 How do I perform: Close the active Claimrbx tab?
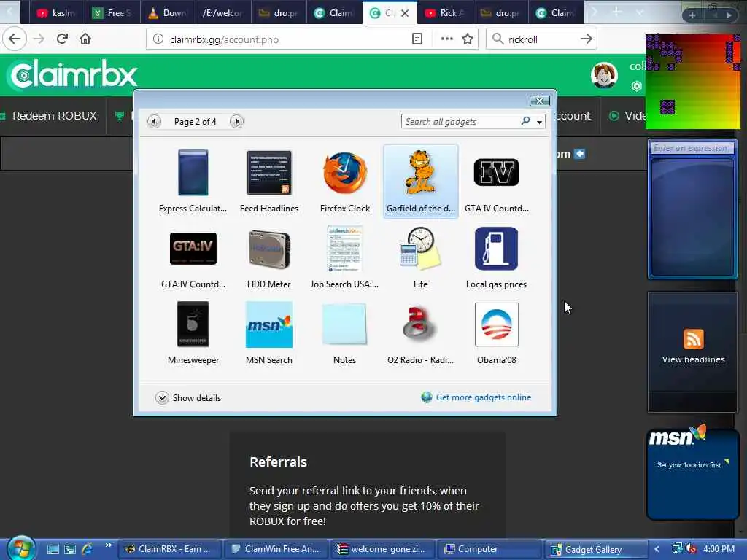coord(404,13)
